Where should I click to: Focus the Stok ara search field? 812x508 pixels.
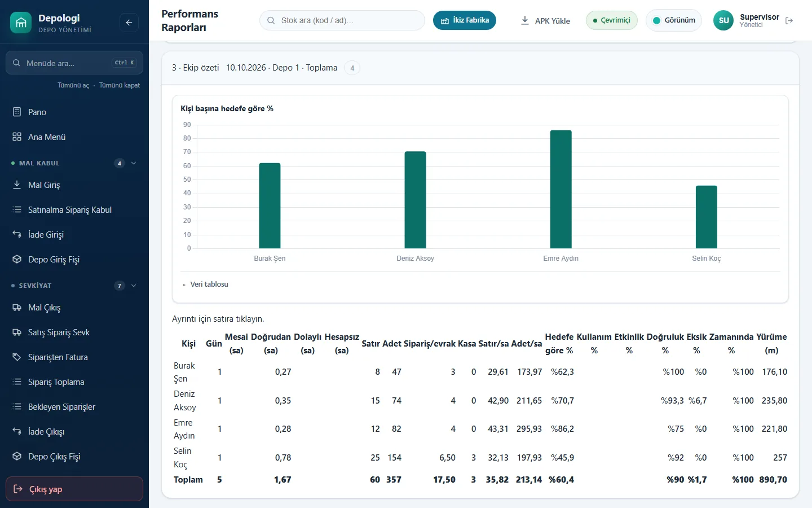point(342,20)
